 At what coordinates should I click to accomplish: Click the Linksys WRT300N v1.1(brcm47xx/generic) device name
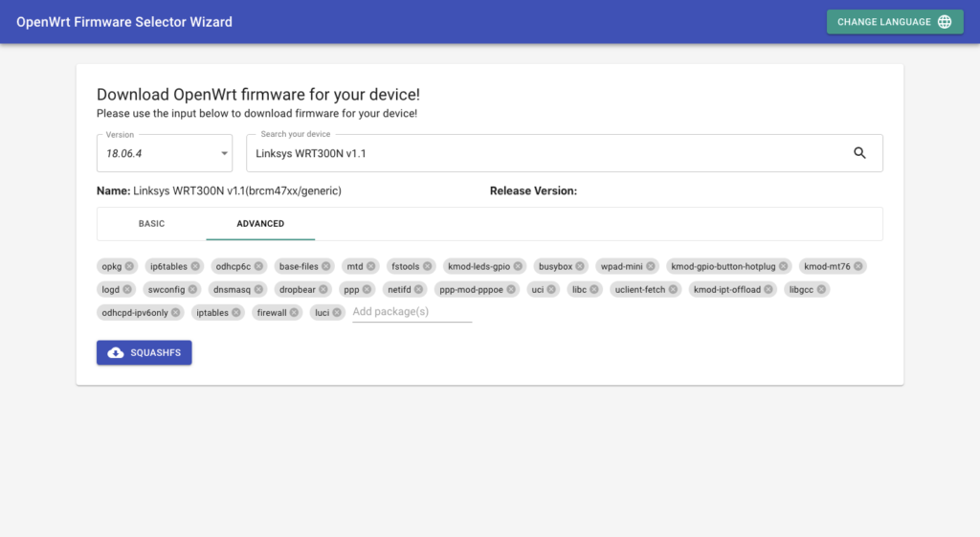(x=237, y=190)
